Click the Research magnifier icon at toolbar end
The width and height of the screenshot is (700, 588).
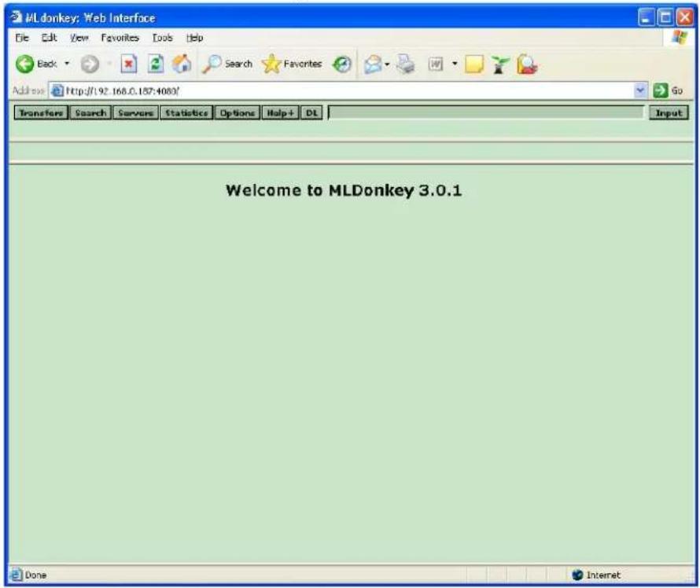(527, 64)
